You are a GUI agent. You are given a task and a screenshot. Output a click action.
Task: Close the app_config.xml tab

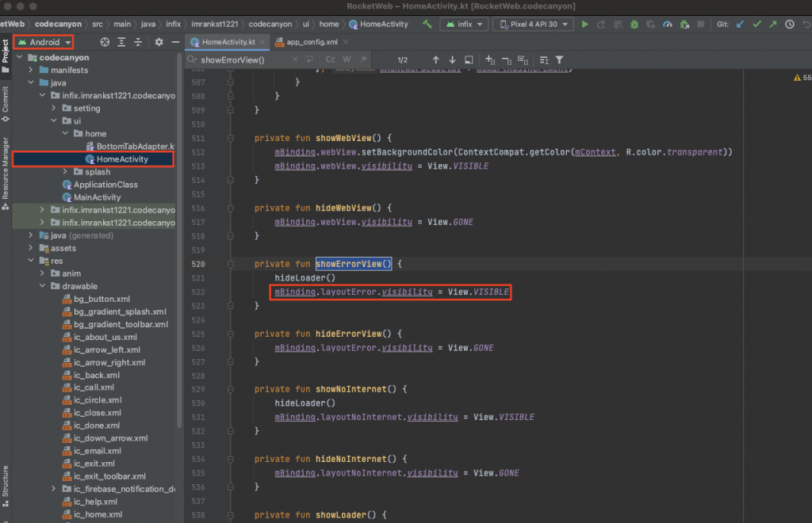coord(346,42)
